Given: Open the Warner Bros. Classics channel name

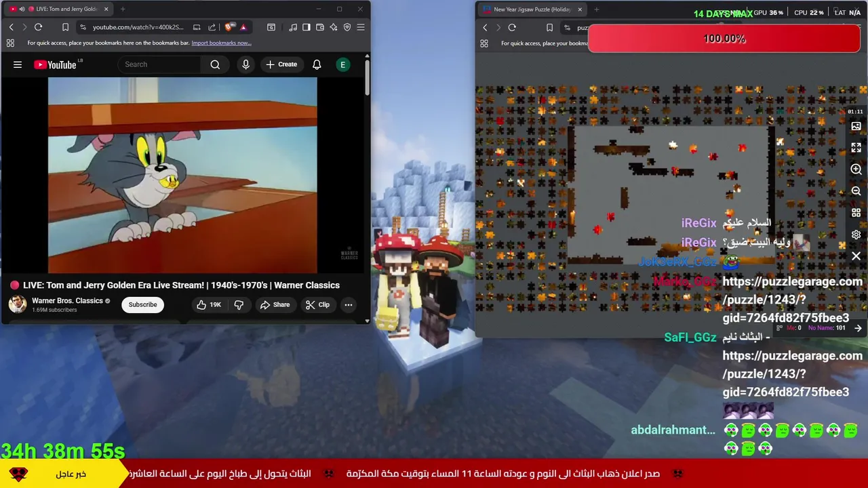Looking at the screenshot, I should [x=67, y=300].
